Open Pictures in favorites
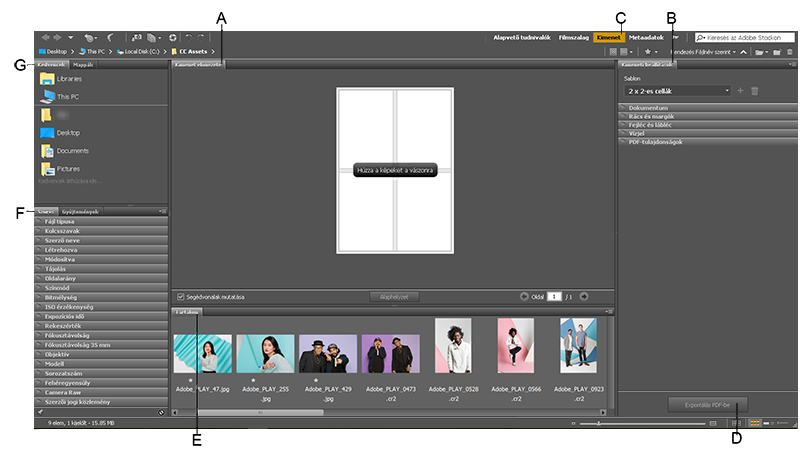The width and height of the screenshot is (800, 457). pos(60,169)
